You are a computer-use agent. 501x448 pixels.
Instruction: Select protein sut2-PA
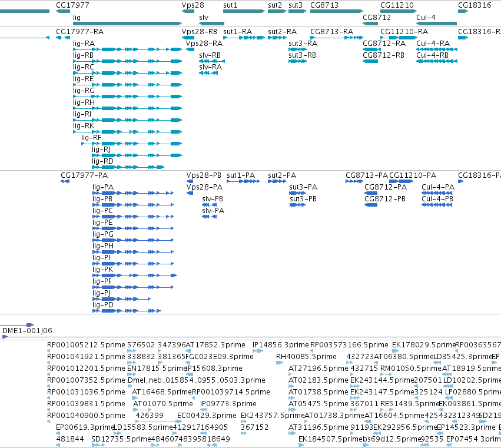[x=277, y=181]
